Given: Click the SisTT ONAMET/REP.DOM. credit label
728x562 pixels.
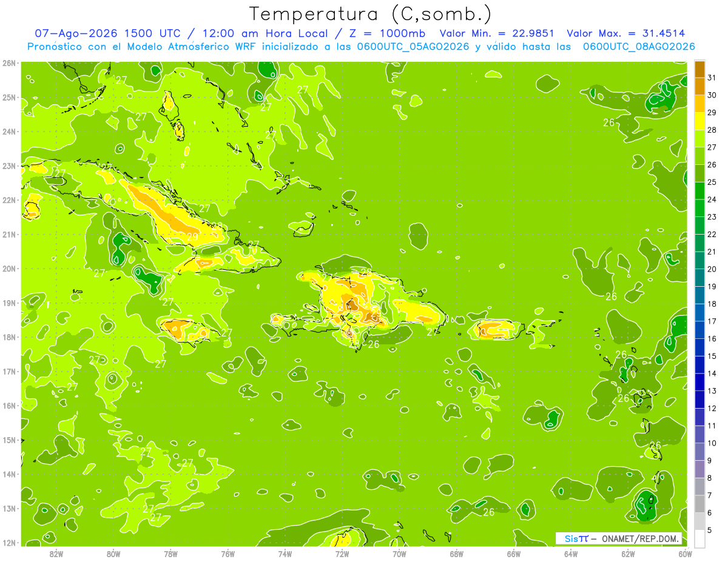Looking at the screenshot, I should pyautogui.click(x=618, y=538).
